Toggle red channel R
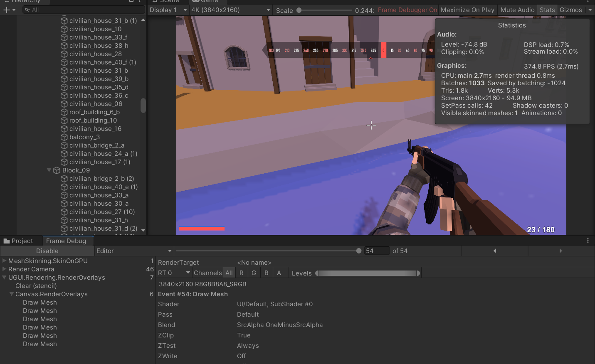Viewport: 595px width, 364px height. coord(242,273)
